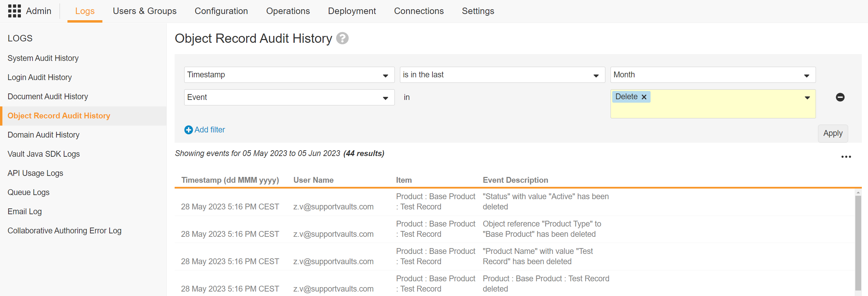Open the three-dot actions menu
This screenshot has width=868, height=296.
(x=846, y=157)
